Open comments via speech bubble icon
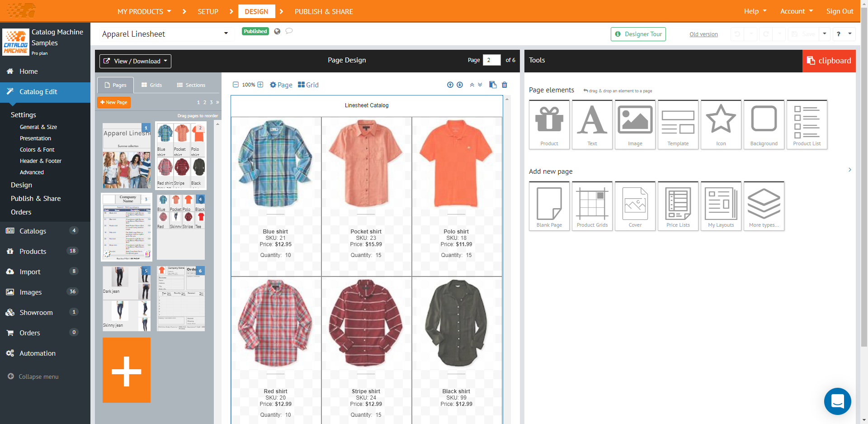Viewport: 868px width, 424px height. click(x=289, y=31)
